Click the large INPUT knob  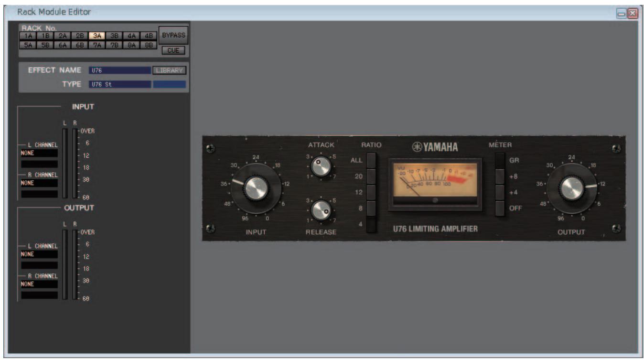pos(257,188)
